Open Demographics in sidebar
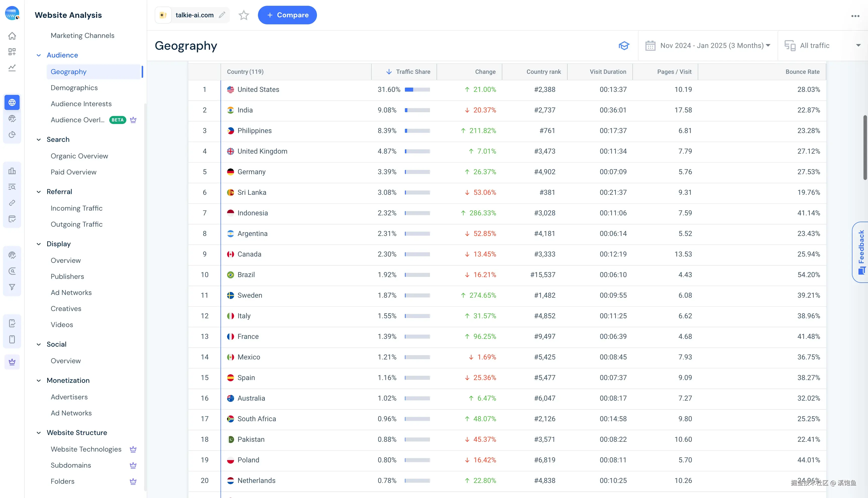The height and width of the screenshot is (498, 868). click(x=74, y=88)
